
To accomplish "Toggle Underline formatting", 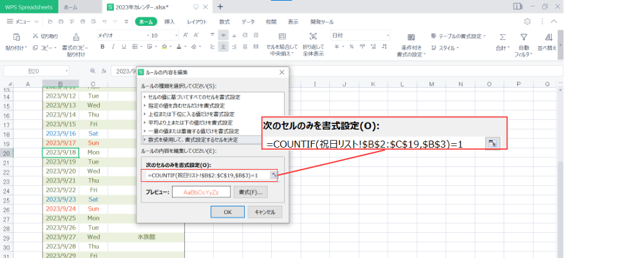I will pyautogui.click(x=124, y=47).
